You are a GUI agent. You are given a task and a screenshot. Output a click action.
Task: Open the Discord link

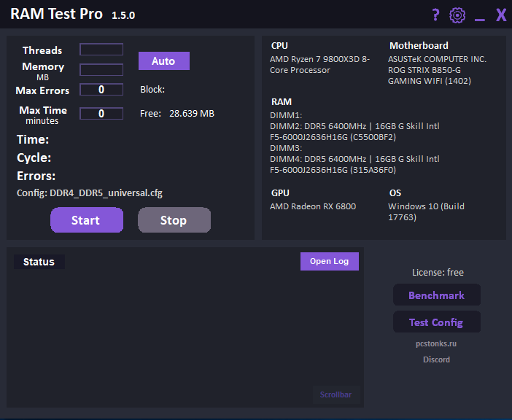click(436, 359)
